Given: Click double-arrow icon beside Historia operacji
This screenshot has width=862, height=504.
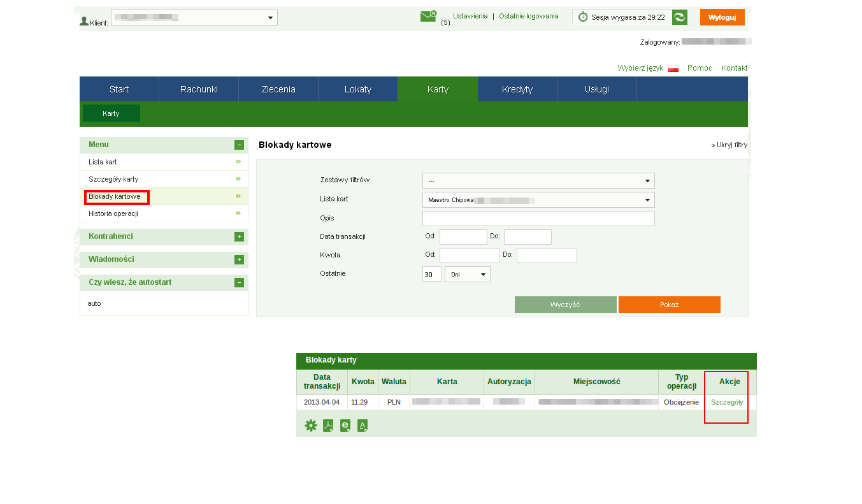Looking at the screenshot, I should click(238, 213).
